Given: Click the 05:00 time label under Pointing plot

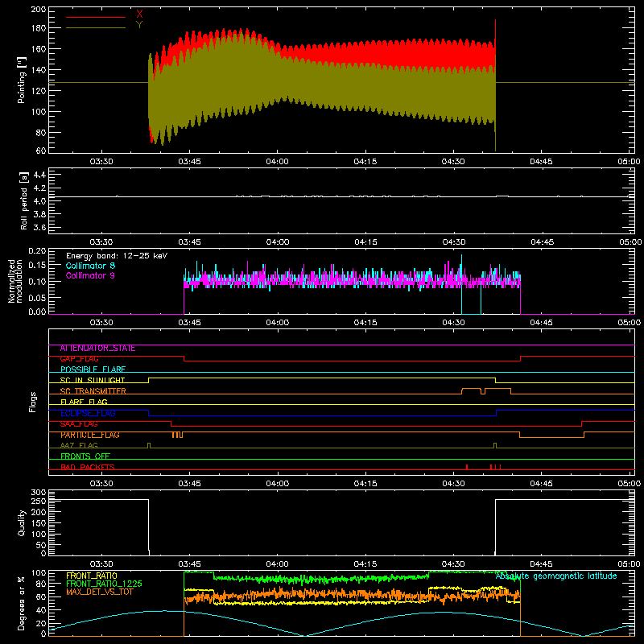Looking at the screenshot, I should [x=630, y=162].
